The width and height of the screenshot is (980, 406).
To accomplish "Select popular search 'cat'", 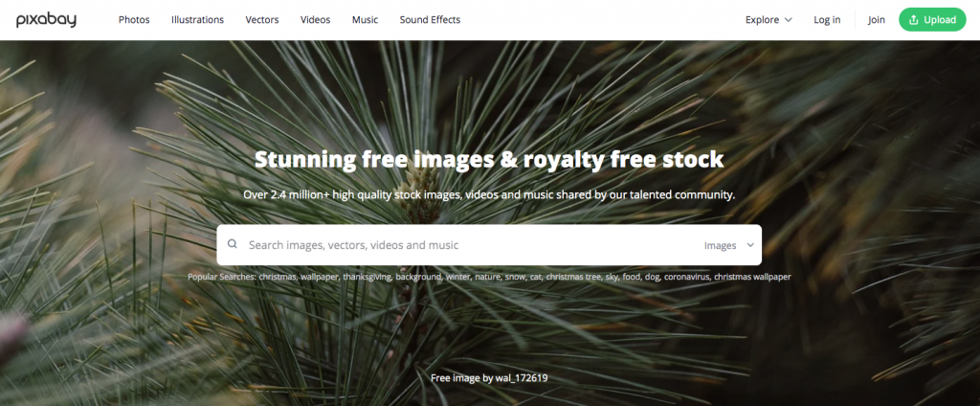I will point(536,277).
